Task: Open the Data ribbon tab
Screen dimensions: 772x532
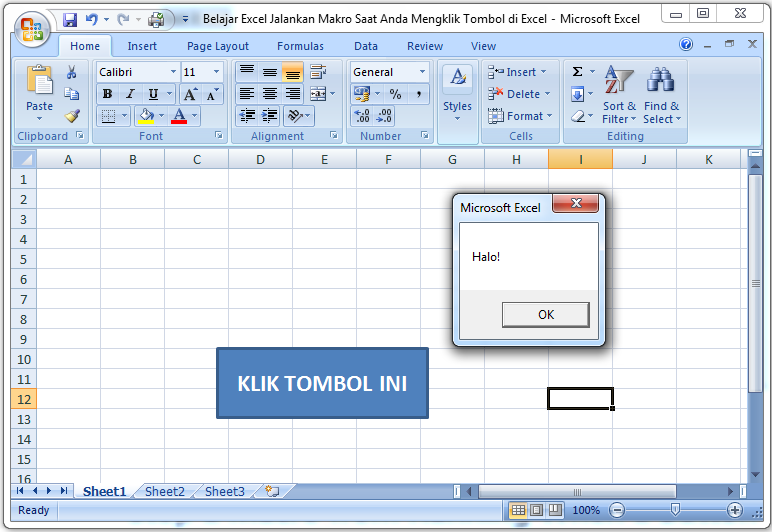Action: point(366,46)
